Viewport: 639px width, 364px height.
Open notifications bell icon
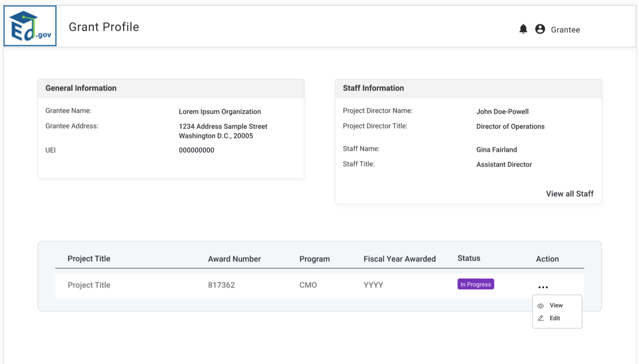523,29
